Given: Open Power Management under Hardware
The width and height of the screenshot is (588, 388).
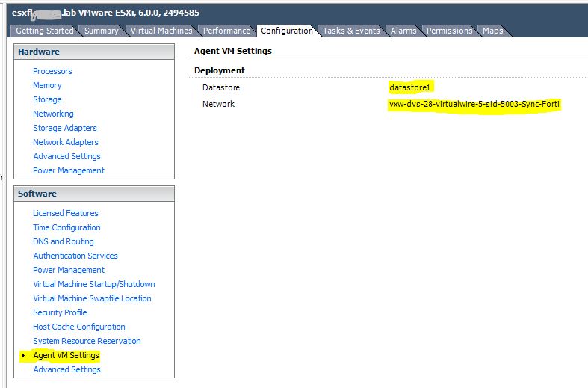Looking at the screenshot, I should [x=69, y=170].
